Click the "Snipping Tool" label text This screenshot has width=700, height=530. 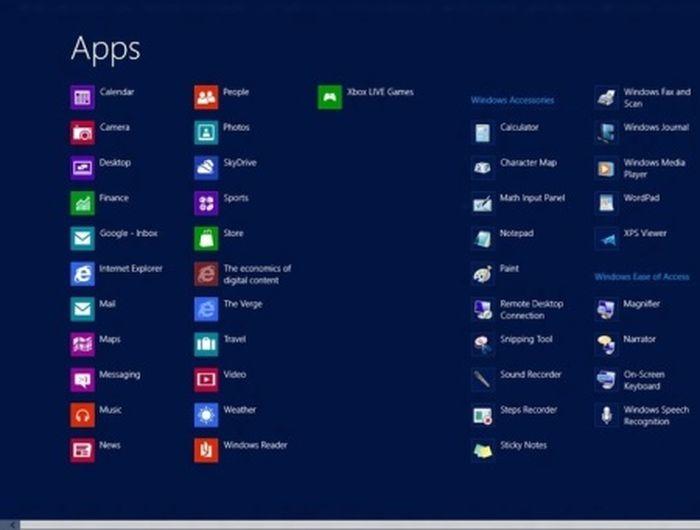[526, 339]
